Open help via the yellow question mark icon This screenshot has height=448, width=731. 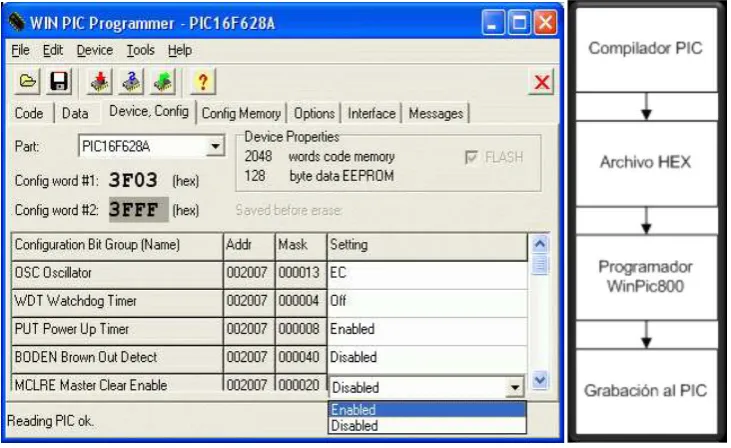click(203, 82)
